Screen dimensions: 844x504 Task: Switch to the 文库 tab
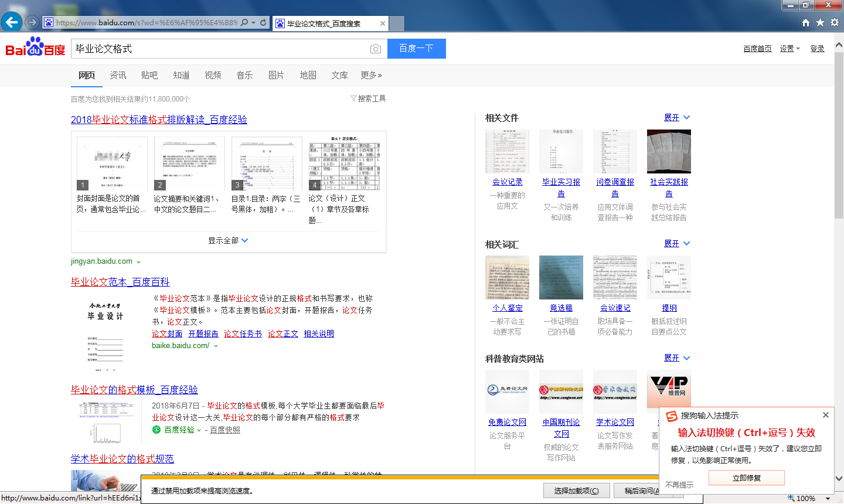(x=339, y=75)
